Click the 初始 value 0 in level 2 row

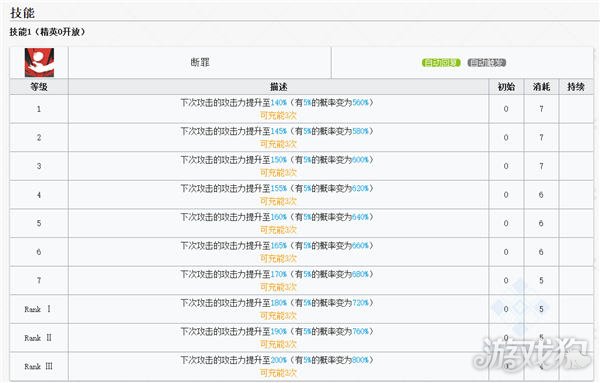[x=506, y=138]
